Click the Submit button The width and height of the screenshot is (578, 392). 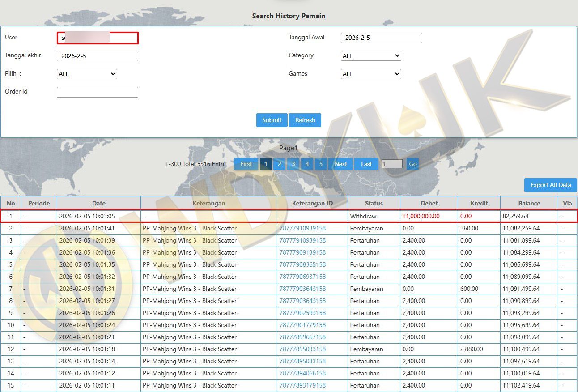point(272,120)
